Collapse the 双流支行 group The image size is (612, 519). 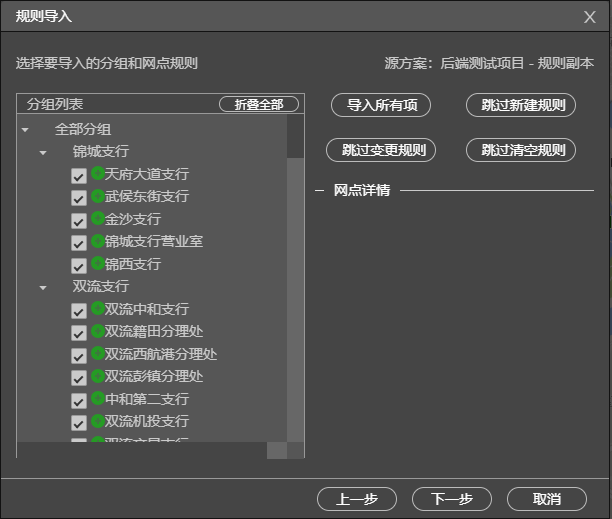pos(43,288)
